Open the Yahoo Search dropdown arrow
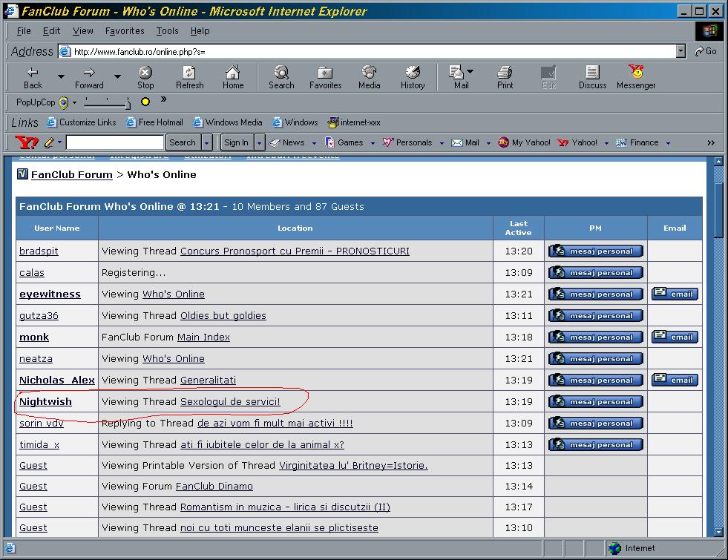This screenshot has width=728, height=560. tap(206, 142)
